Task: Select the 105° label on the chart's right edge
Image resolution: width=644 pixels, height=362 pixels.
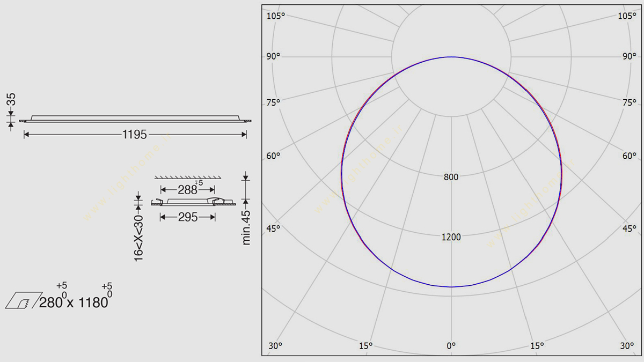Action: tap(627, 16)
